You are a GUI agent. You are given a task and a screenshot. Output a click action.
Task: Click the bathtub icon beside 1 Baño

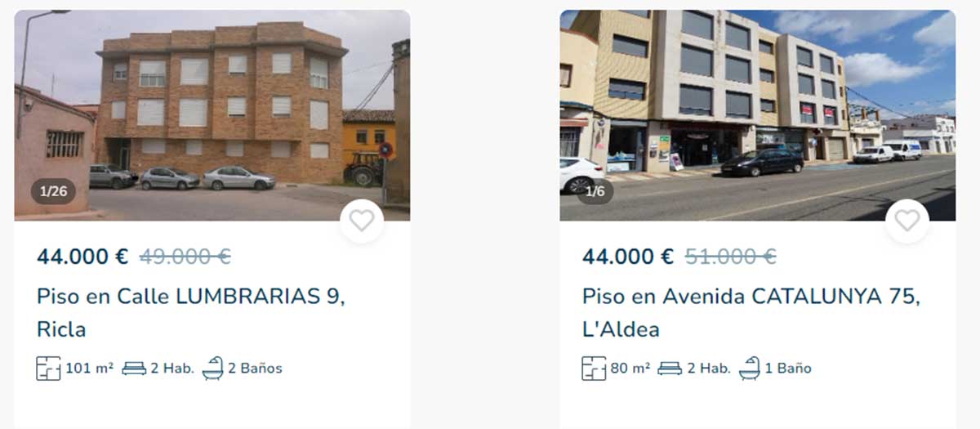click(x=749, y=369)
